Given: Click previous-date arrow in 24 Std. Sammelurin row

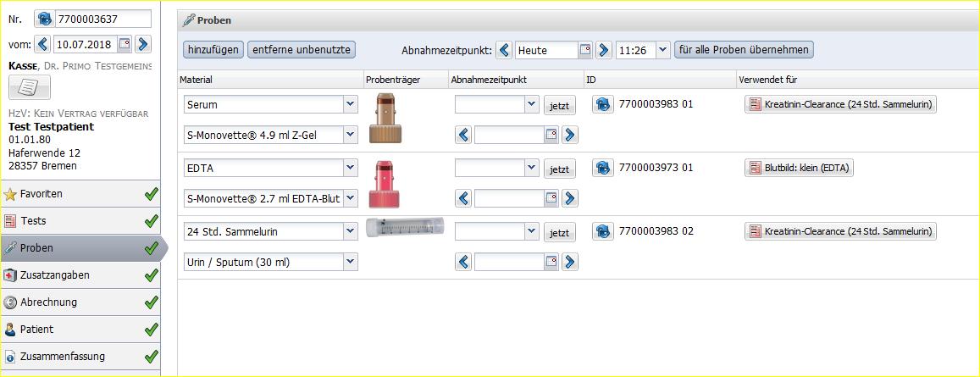Looking at the screenshot, I should [x=463, y=262].
